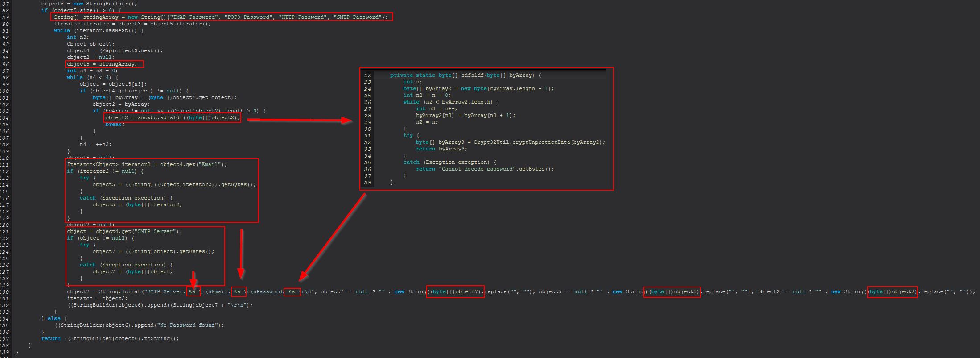
Task: Click the 'object6 = new StringBuilder();' line
Action: click(x=89, y=4)
